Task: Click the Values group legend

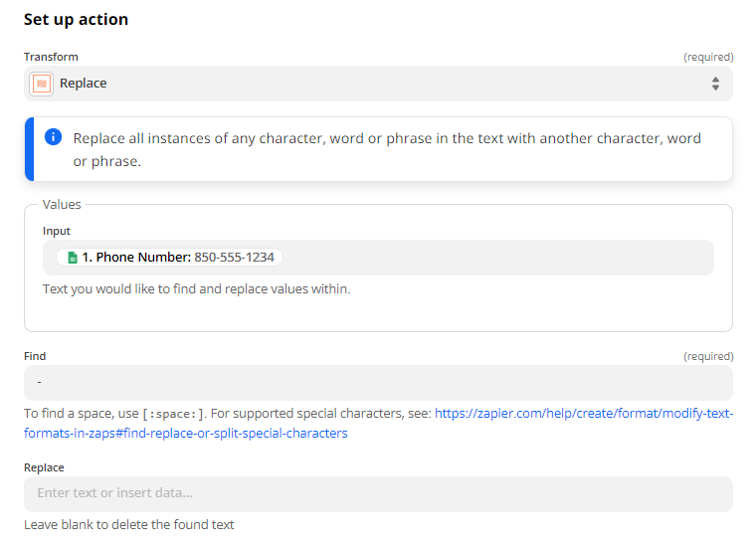Action: [62, 204]
